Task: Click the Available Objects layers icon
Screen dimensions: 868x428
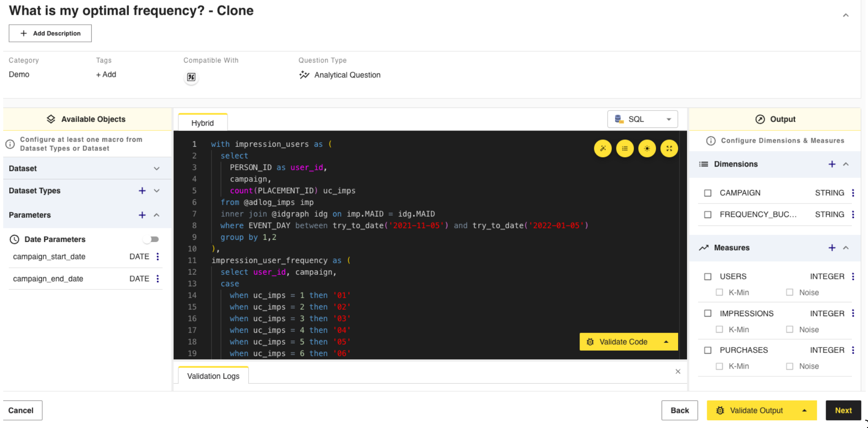Action: pyautogui.click(x=51, y=119)
